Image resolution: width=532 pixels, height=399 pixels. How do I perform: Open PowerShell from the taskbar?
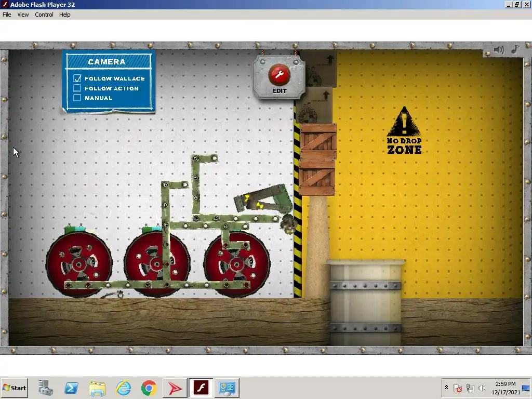[x=71, y=388]
